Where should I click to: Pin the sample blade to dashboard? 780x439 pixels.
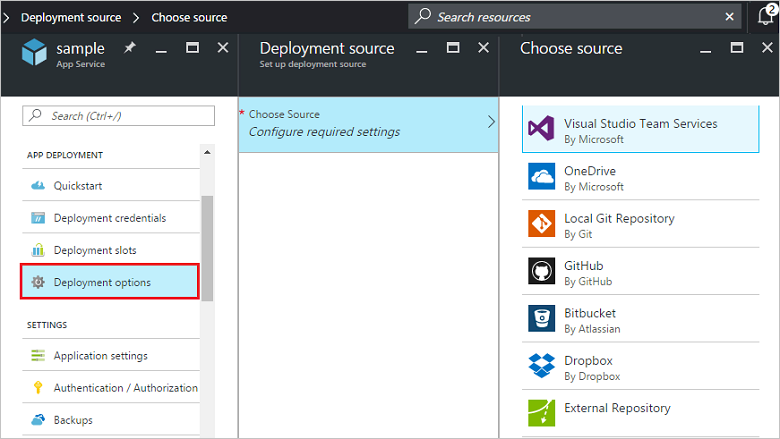(x=130, y=47)
